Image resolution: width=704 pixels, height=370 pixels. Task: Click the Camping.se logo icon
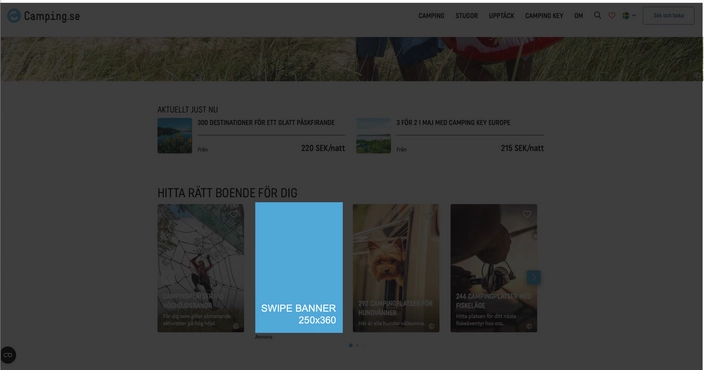coord(14,16)
